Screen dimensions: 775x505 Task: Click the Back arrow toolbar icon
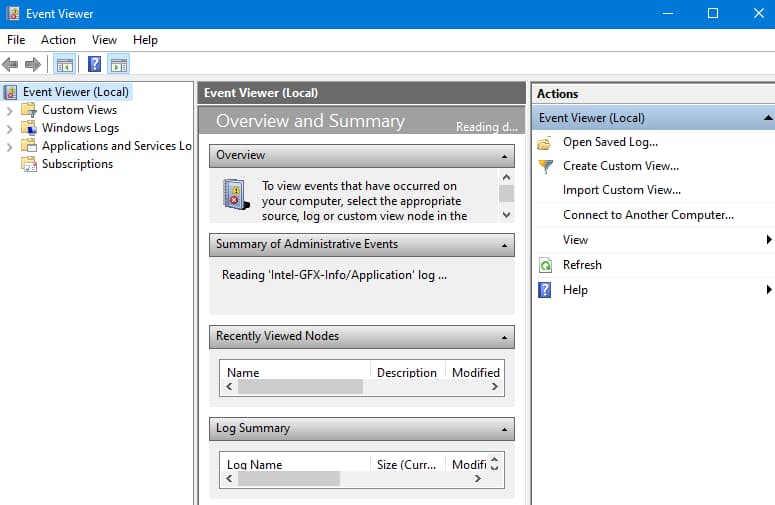coord(11,65)
